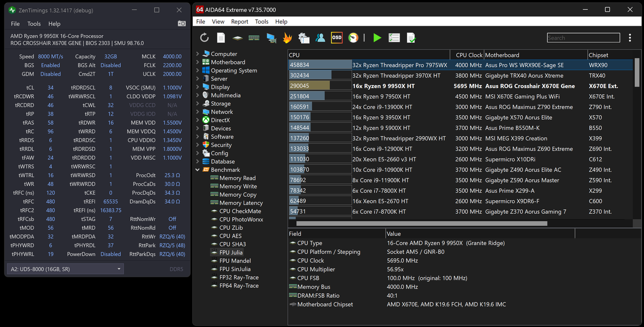Click the blue user silhouette toolbar icon

(320, 38)
